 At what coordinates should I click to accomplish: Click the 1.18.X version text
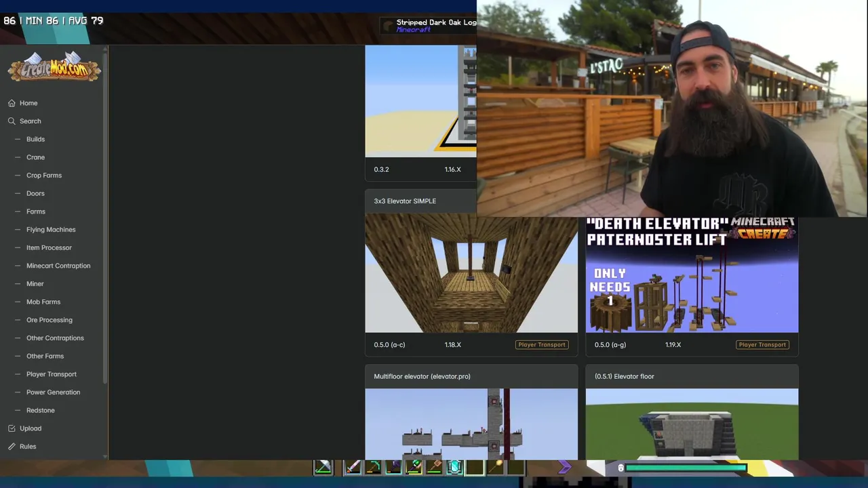(x=452, y=345)
